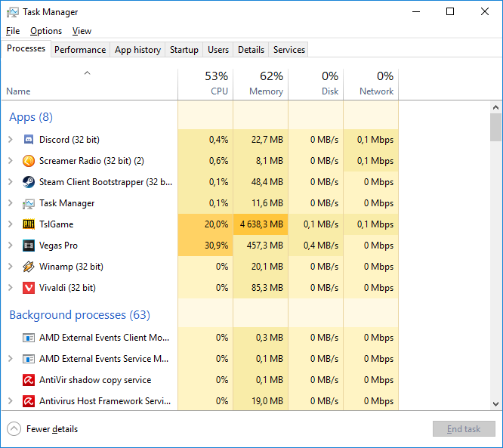Expand the Vivaldi process group
503x448 pixels.
(11, 288)
